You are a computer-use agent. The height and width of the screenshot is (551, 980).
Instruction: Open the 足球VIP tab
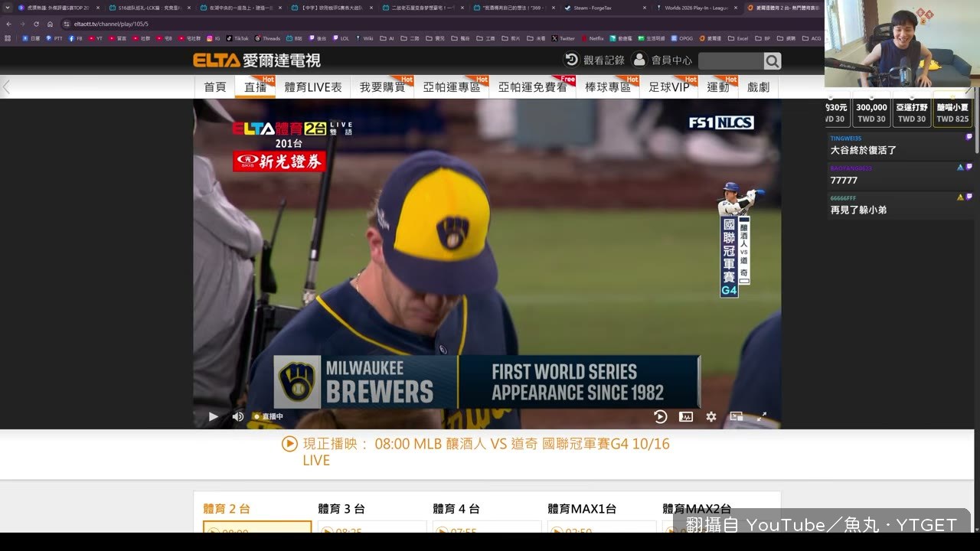(x=669, y=87)
